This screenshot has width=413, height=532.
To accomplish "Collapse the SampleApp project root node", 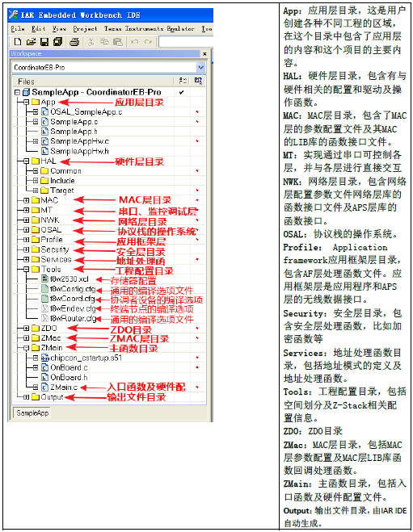I will coord(17,92).
